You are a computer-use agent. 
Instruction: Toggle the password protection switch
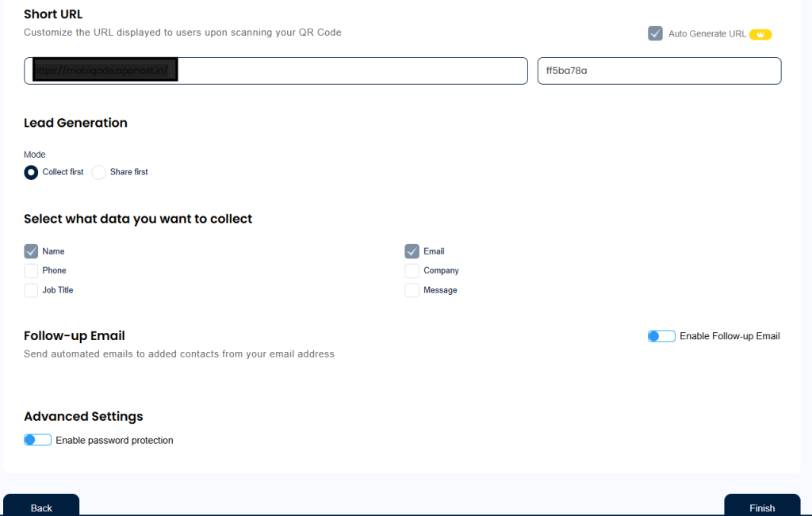37,440
